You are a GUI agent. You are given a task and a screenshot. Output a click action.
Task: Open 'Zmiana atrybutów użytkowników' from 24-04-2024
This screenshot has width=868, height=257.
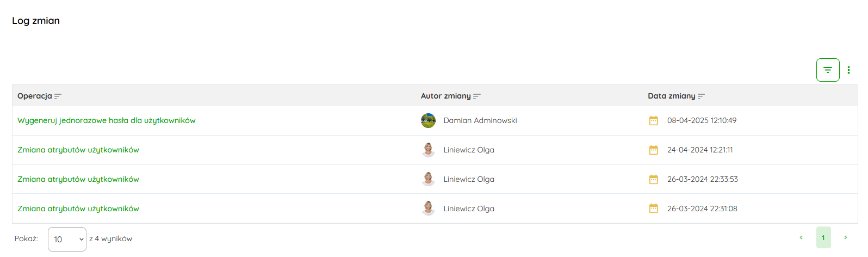[78, 150]
